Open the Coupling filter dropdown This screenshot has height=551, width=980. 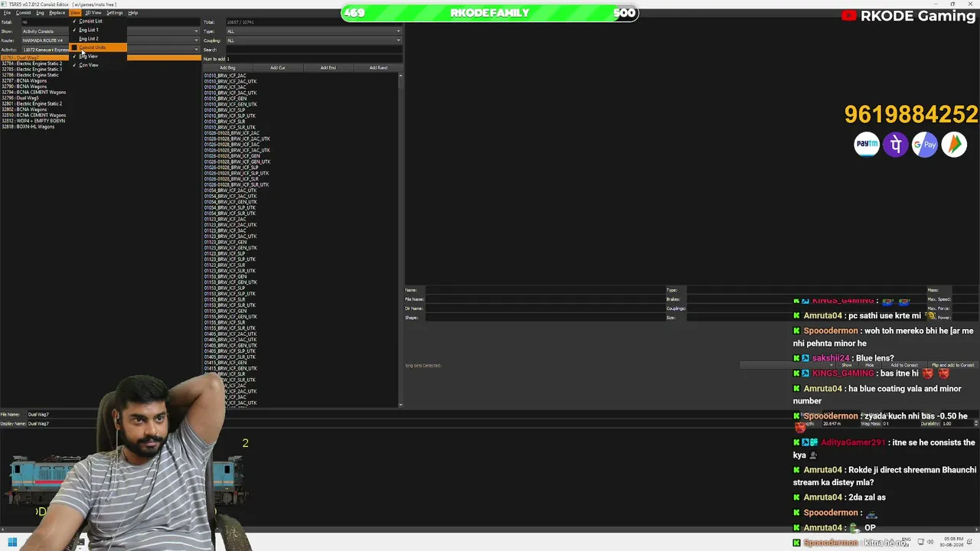tap(314, 41)
